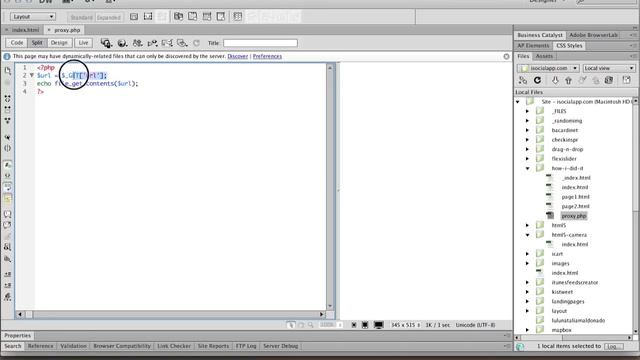640x360 pixels.
Task: Click the Table icon in Layout bar
Action: pyautogui.click(x=238, y=17)
